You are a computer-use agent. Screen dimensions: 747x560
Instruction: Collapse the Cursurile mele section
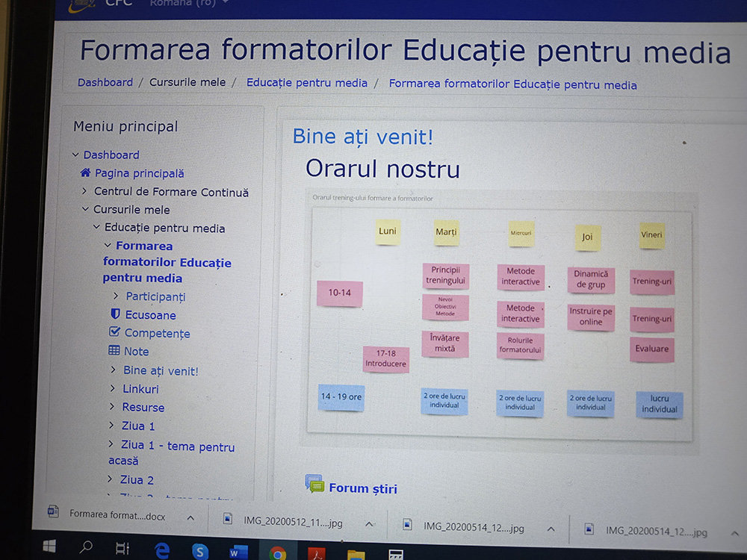(x=85, y=210)
